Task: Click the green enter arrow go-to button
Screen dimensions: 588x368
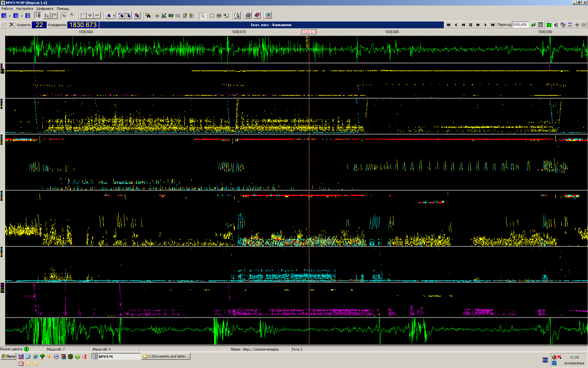Action: click(x=533, y=25)
